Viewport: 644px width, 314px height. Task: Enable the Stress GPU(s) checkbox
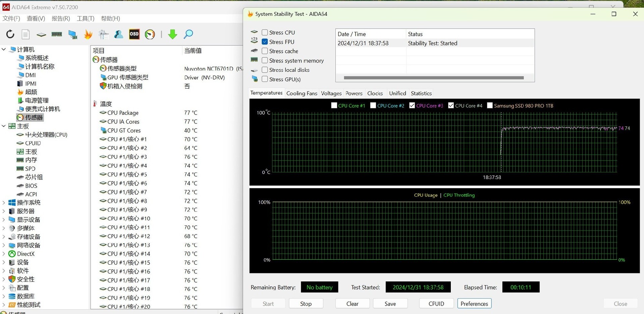pyautogui.click(x=265, y=79)
